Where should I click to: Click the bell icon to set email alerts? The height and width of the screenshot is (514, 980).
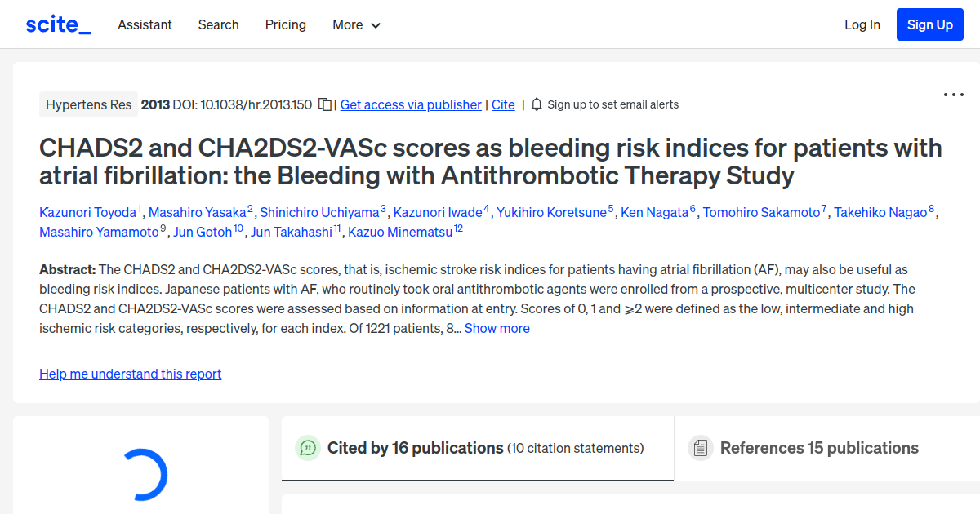click(537, 104)
